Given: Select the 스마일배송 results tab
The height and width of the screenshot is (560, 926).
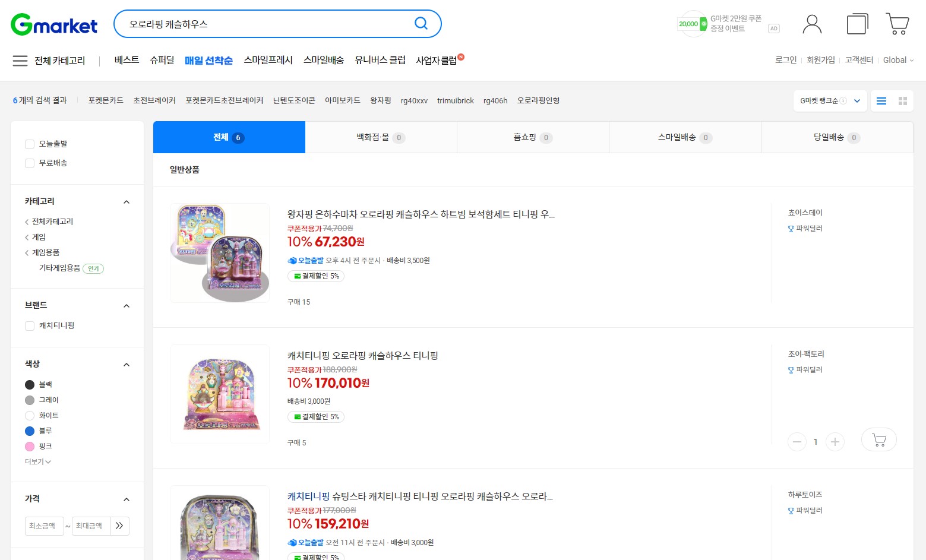Looking at the screenshot, I should click(685, 137).
